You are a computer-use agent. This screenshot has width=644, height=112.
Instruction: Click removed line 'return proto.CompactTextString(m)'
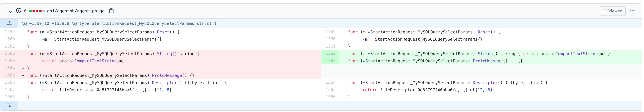[x=83, y=61]
